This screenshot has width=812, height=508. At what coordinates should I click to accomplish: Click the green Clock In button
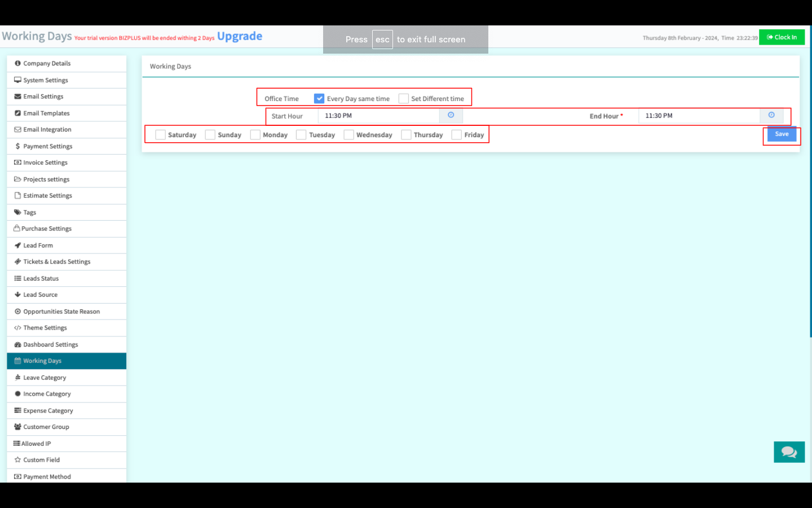pyautogui.click(x=782, y=37)
